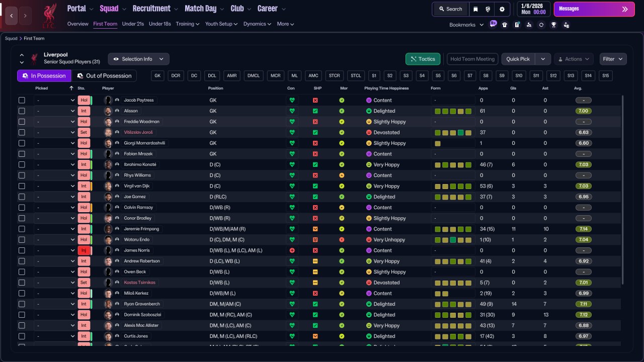Click the kit shirt shortcut icon
The height and width of the screenshot is (362, 644).
pyautogui.click(x=505, y=25)
